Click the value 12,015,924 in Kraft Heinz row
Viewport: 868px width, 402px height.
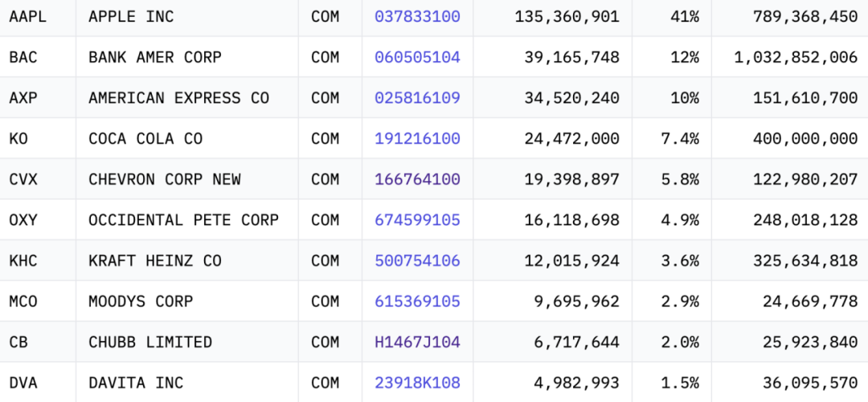coord(572,261)
